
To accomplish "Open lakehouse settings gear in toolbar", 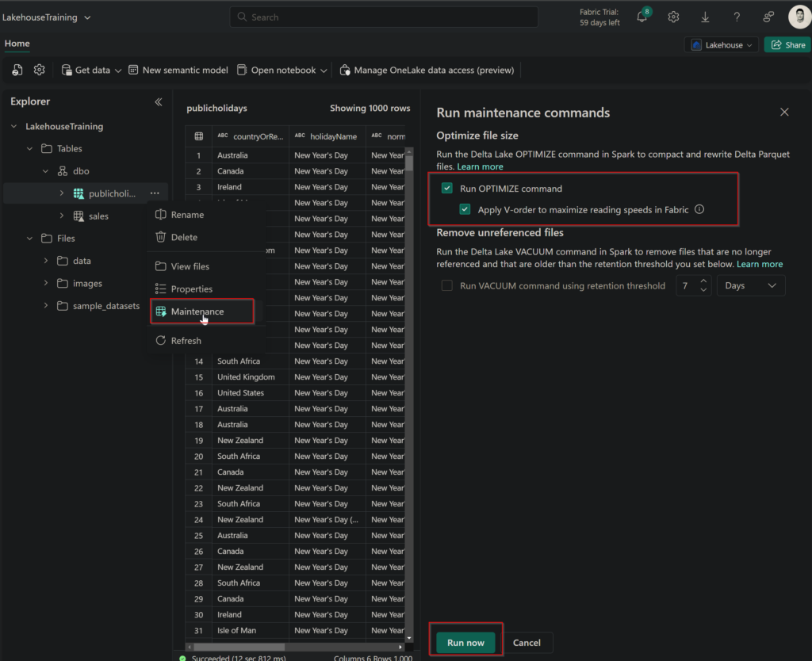I will pyautogui.click(x=40, y=70).
